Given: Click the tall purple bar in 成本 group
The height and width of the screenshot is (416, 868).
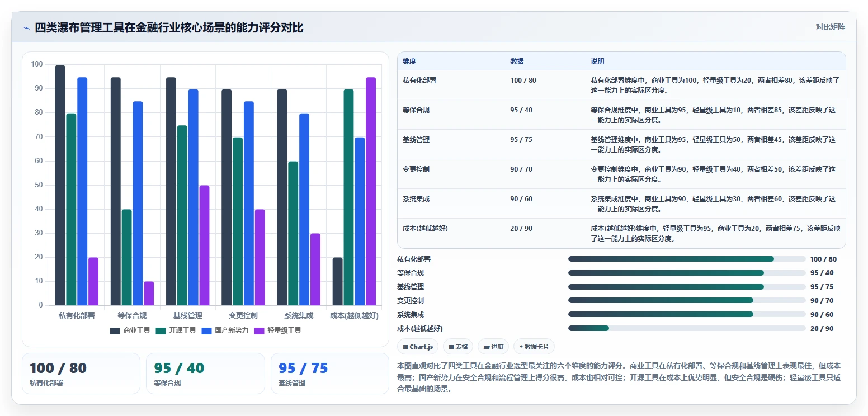Looking at the screenshot, I should (x=371, y=191).
